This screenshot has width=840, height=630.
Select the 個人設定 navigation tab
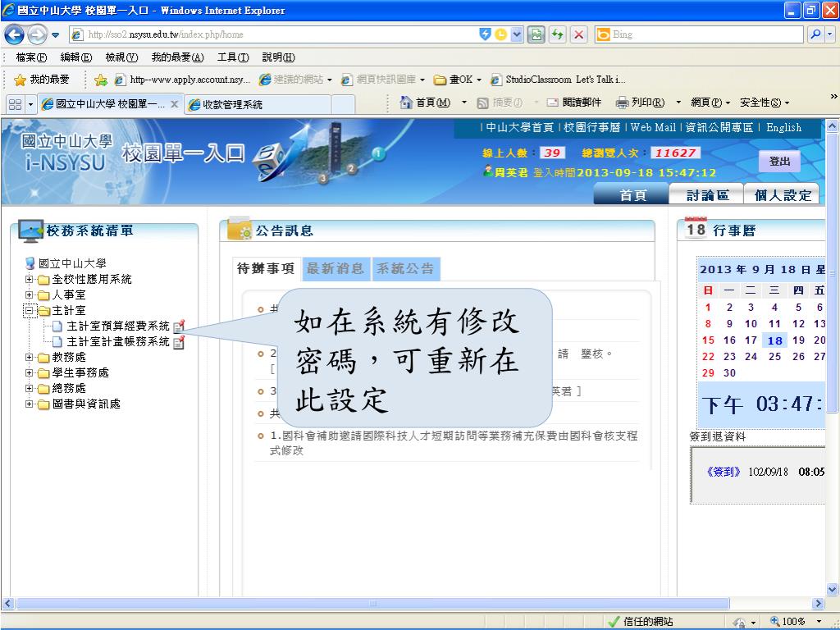[x=782, y=195]
